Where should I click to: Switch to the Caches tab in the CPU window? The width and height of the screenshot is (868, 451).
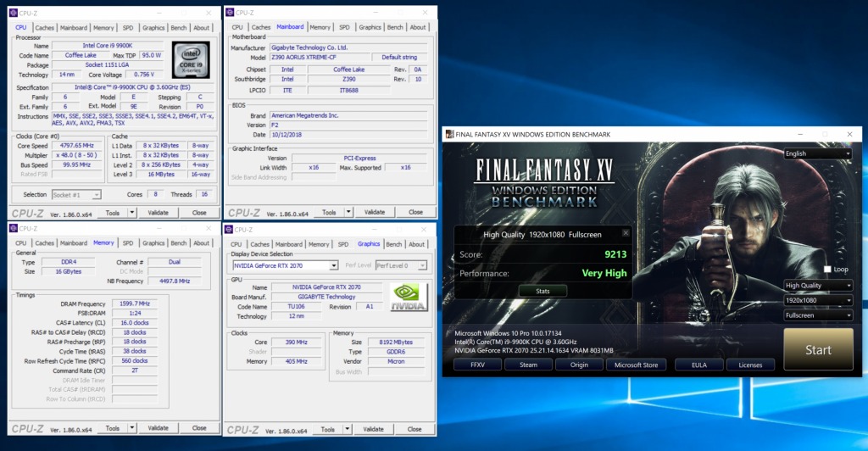point(45,28)
